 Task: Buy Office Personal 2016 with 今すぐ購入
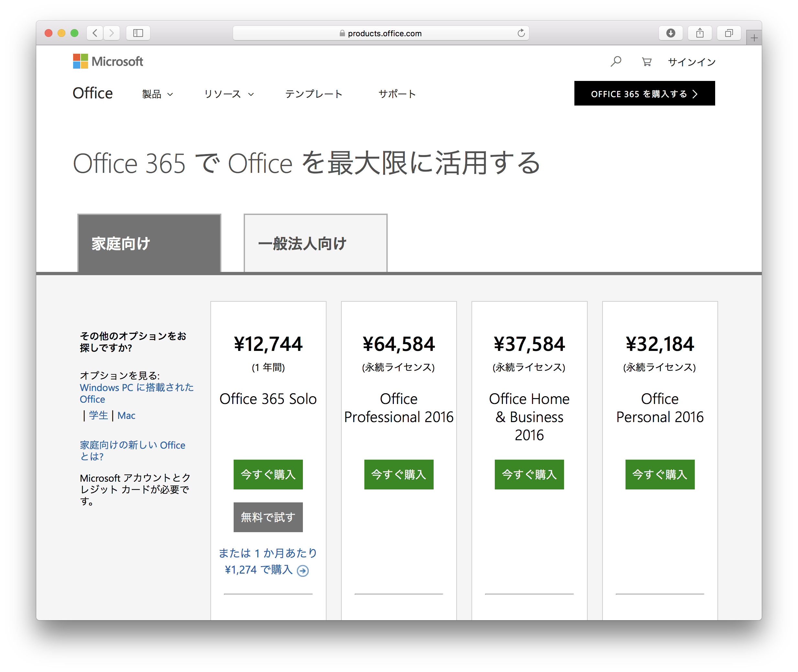point(660,474)
